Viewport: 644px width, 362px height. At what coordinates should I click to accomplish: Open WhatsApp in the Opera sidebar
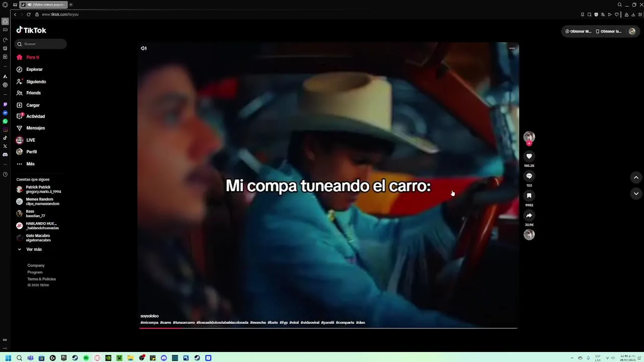5,121
